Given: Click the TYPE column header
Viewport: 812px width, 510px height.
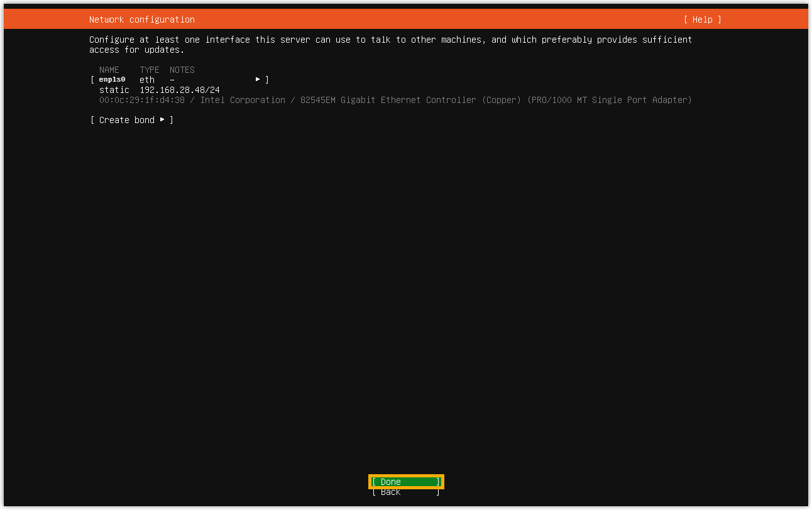Looking at the screenshot, I should (x=149, y=70).
